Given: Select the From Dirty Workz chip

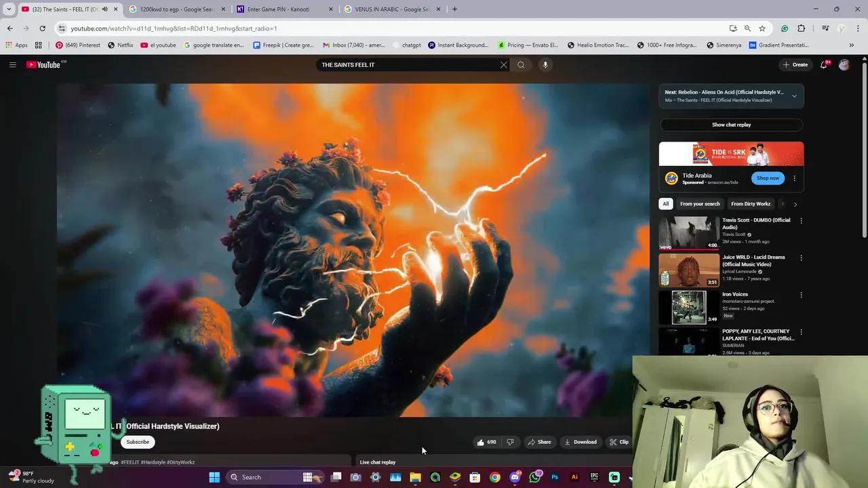Looking at the screenshot, I should tap(751, 203).
